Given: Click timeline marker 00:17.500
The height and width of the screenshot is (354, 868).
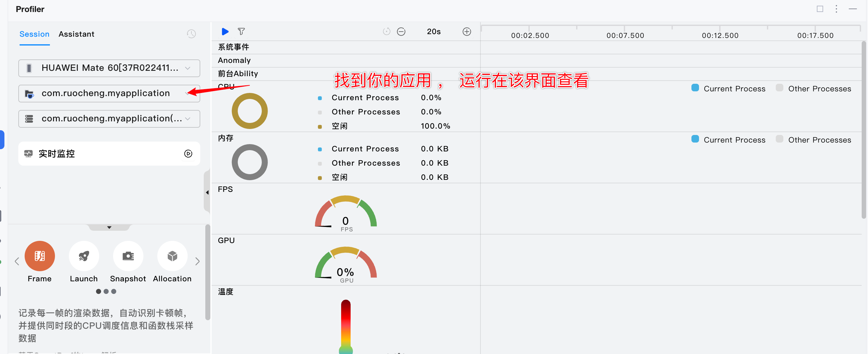Looking at the screenshot, I should [x=815, y=35].
